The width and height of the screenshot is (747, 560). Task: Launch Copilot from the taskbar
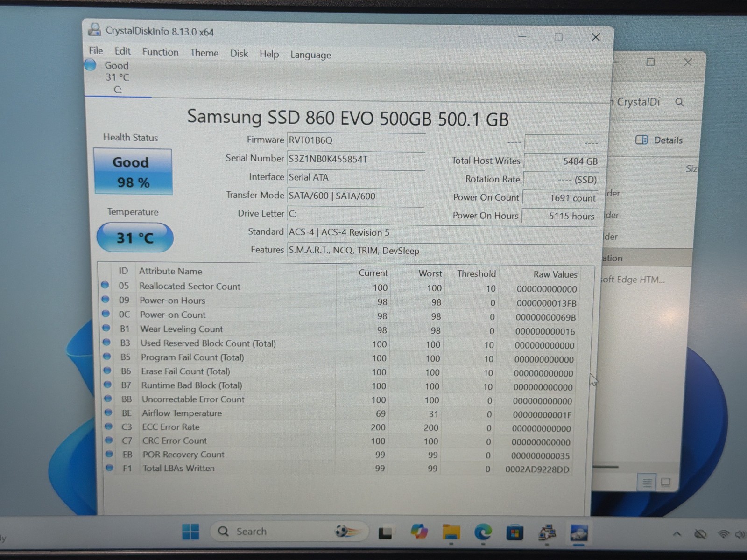pyautogui.click(x=419, y=532)
